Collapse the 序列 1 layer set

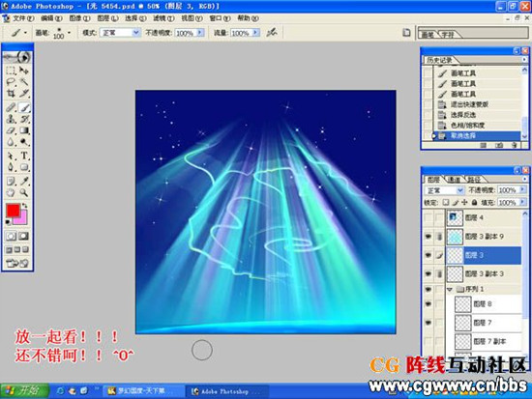click(x=450, y=289)
